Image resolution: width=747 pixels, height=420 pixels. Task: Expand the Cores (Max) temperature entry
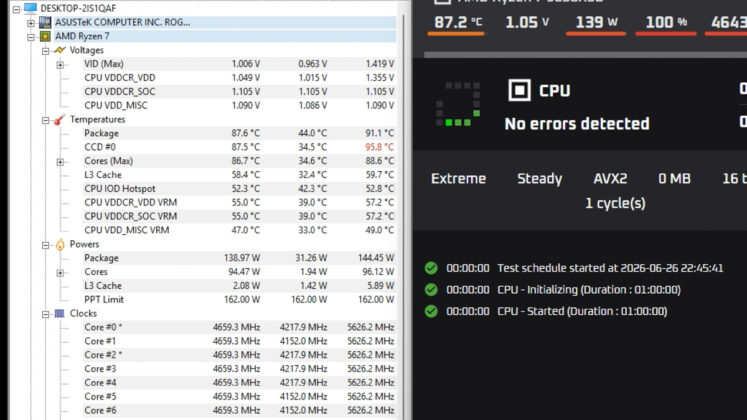pyautogui.click(x=60, y=161)
